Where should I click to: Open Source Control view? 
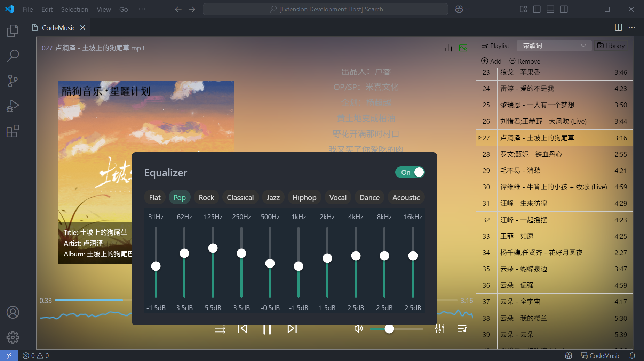coord(13,81)
